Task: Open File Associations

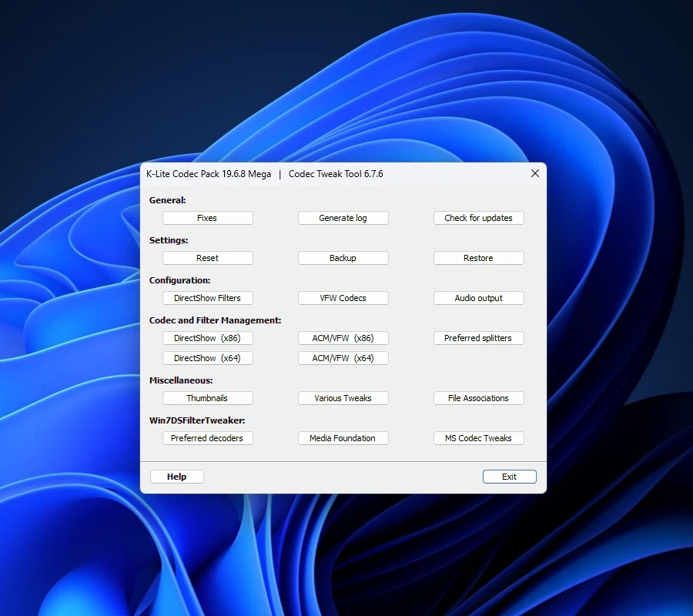Action: pos(479,398)
